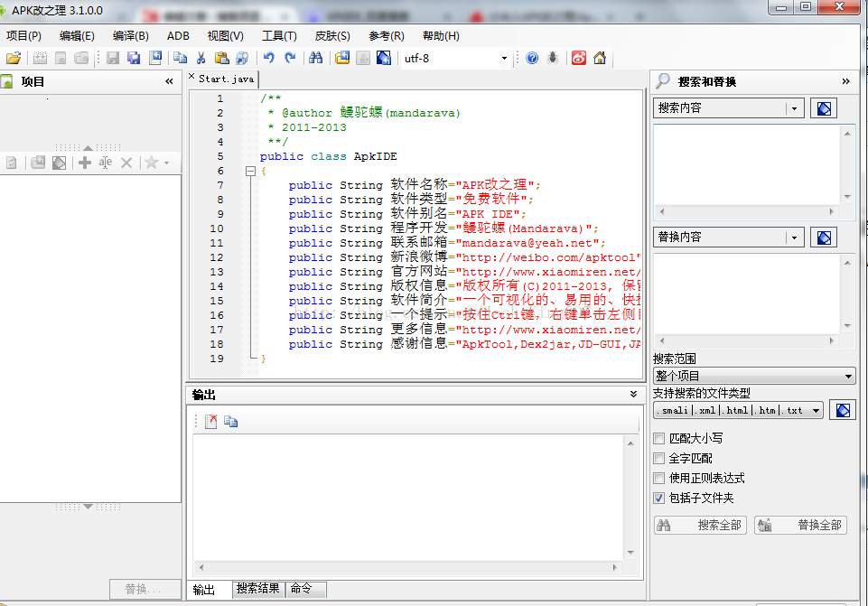The width and height of the screenshot is (868, 606).
Task: Click the blue icon beside file types combo
Action: tap(843, 410)
